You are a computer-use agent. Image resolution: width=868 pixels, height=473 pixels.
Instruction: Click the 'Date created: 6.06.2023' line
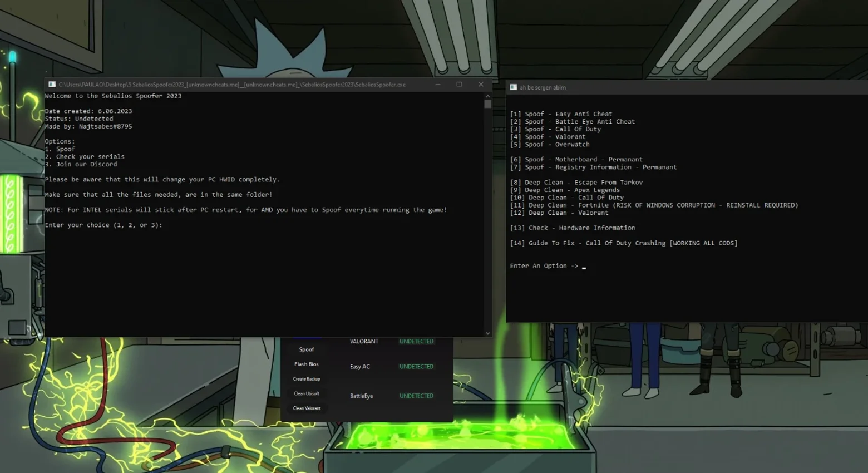coord(88,111)
